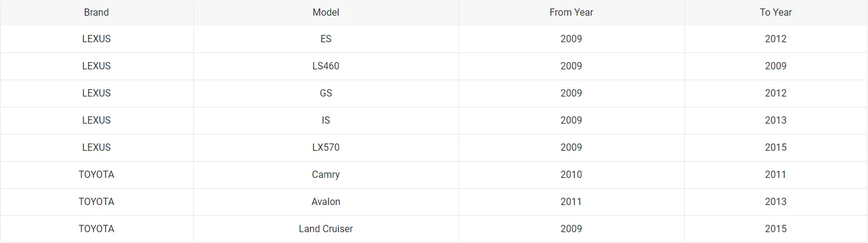Click the Model column header
868x243 pixels.
tap(326, 13)
